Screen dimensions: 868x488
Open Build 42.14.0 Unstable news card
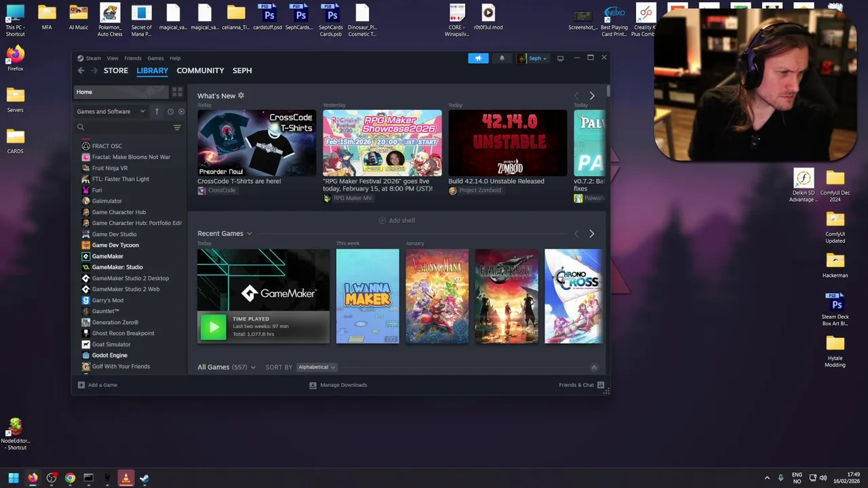tap(507, 143)
